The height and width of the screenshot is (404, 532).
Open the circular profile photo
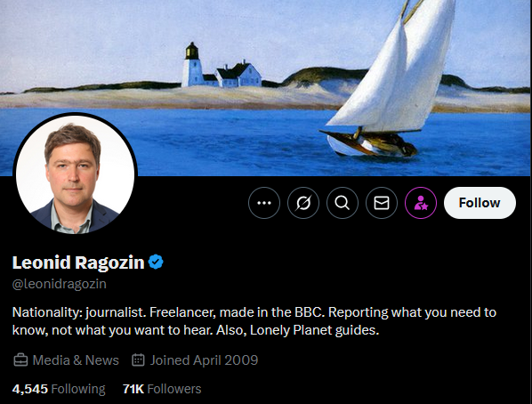[76, 174]
